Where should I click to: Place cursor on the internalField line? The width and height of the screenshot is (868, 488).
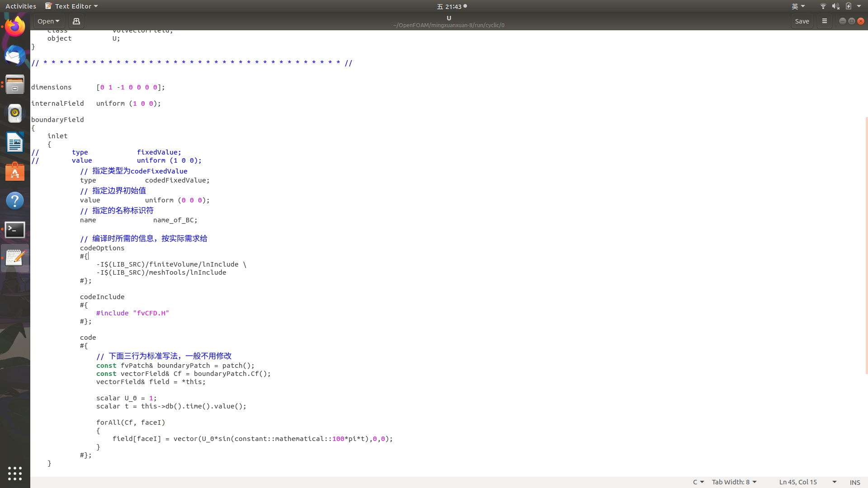coord(96,103)
